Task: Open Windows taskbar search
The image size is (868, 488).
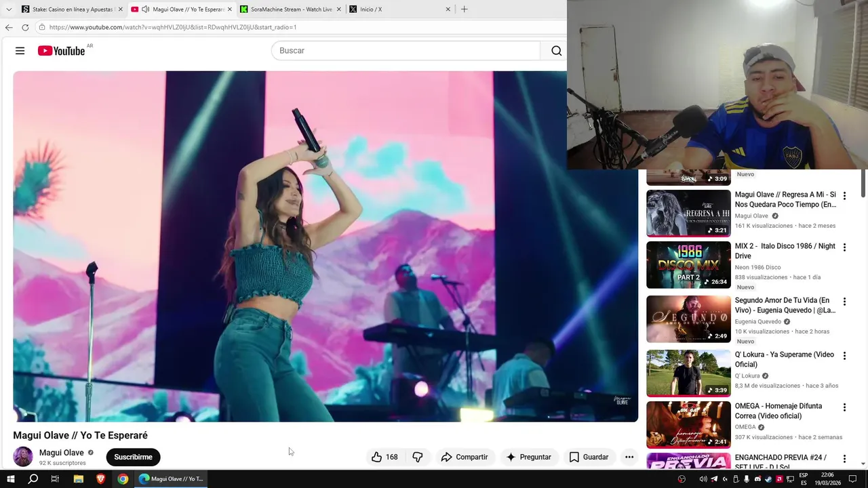Action: click(33, 479)
